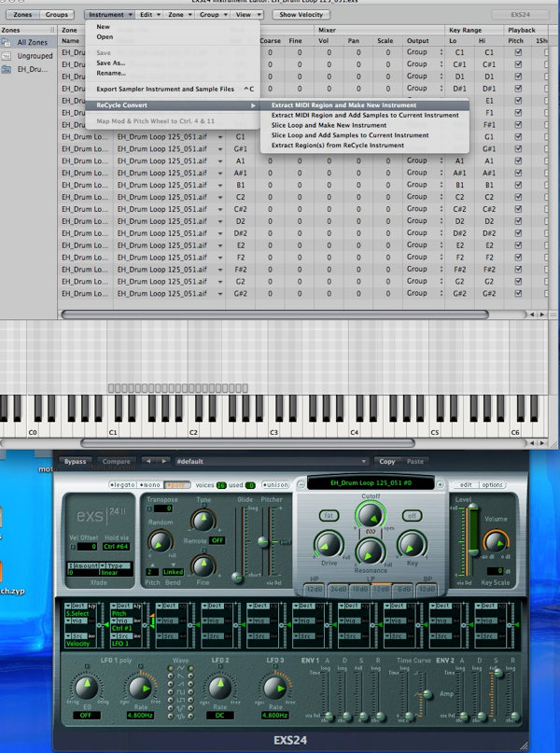Click the Random knob
This screenshot has width=560, height=753.
160,542
